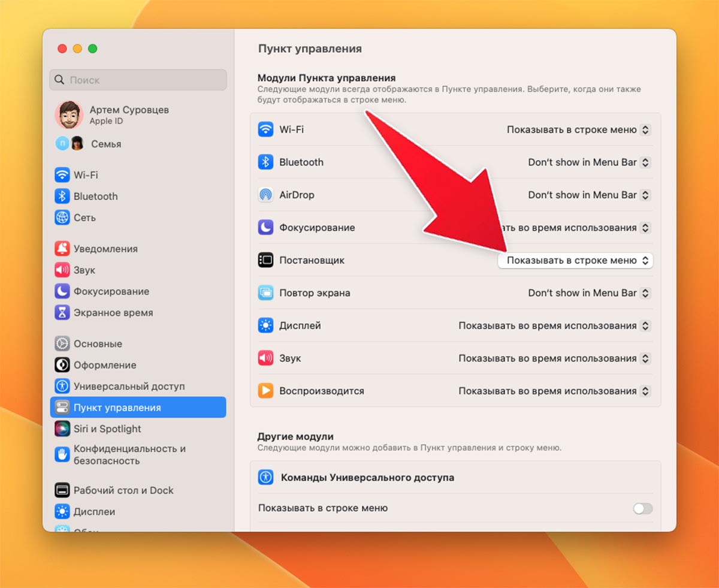The width and height of the screenshot is (719, 588).
Task: Open Фокусирование in the sidebar
Action: click(138, 291)
